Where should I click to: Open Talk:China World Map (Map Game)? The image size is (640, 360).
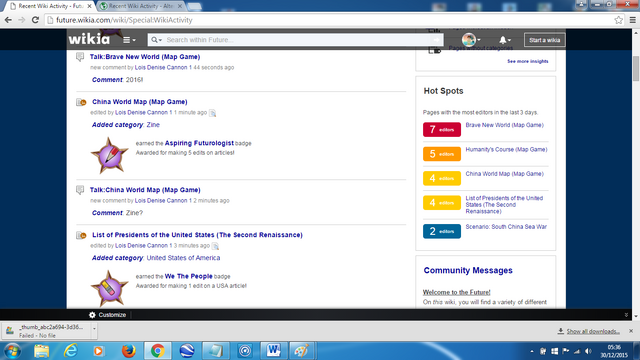click(145, 190)
